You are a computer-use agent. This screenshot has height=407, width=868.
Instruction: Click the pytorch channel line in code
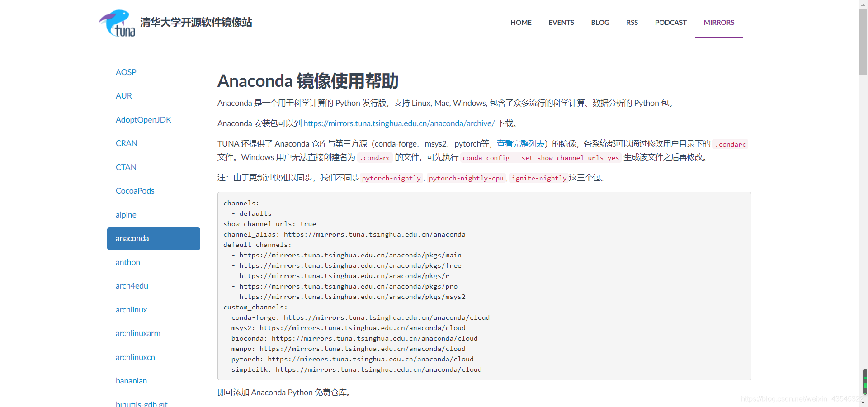[353, 359]
